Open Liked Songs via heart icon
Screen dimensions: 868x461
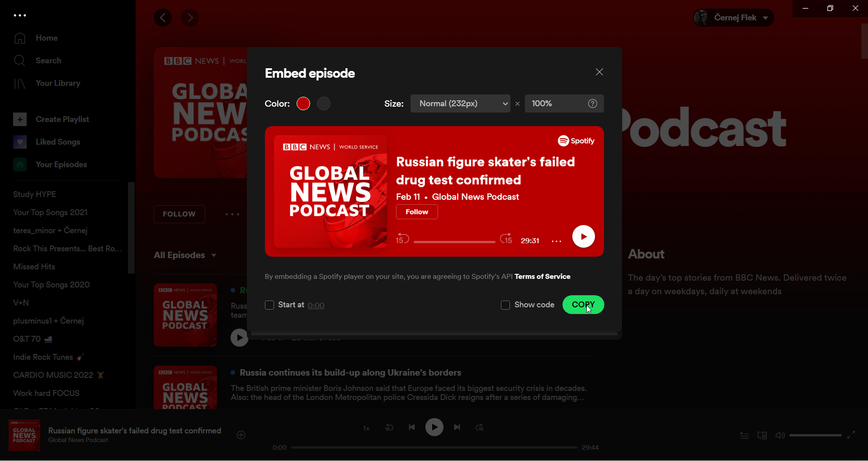click(x=20, y=141)
